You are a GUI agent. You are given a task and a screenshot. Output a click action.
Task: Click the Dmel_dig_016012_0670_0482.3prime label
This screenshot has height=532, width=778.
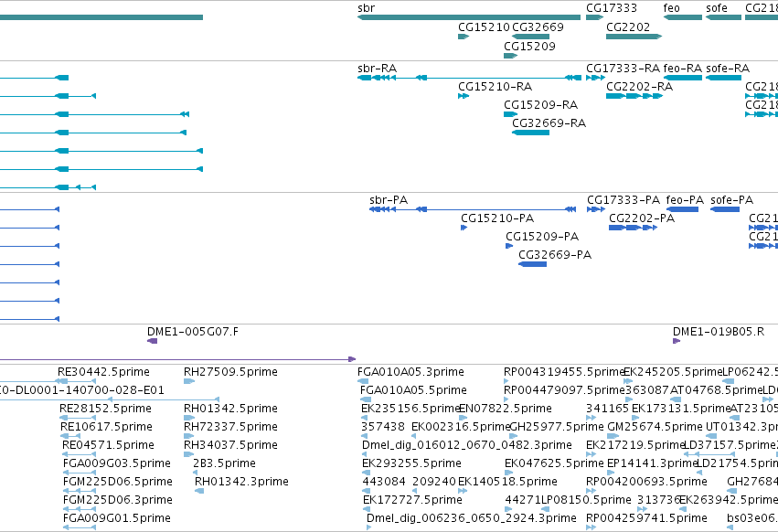pyautogui.click(x=467, y=446)
